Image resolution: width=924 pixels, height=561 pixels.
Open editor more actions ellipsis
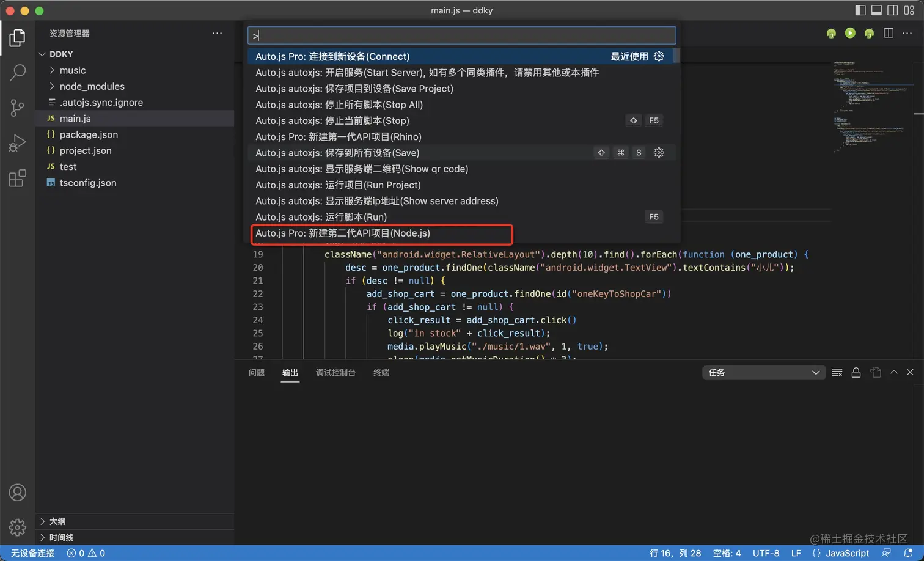tap(907, 33)
